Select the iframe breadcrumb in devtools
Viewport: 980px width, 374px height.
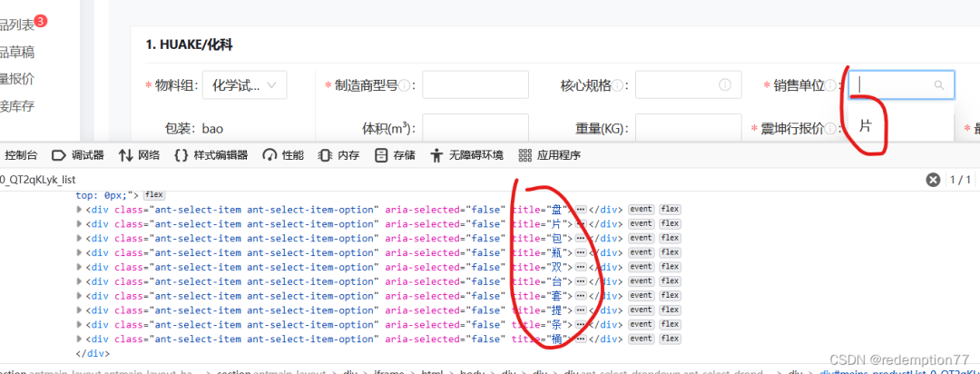[390, 373]
